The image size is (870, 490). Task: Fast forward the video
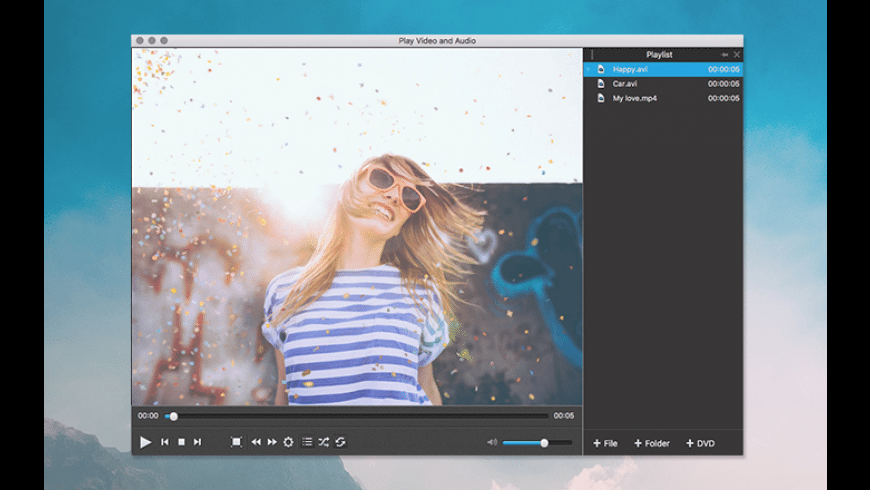click(x=272, y=442)
